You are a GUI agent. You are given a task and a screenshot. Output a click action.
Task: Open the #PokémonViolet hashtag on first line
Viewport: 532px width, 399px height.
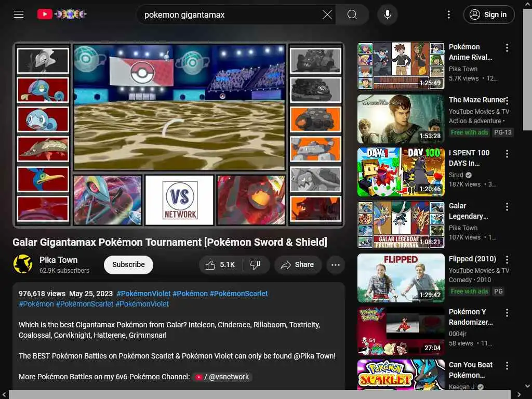[x=143, y=294]
